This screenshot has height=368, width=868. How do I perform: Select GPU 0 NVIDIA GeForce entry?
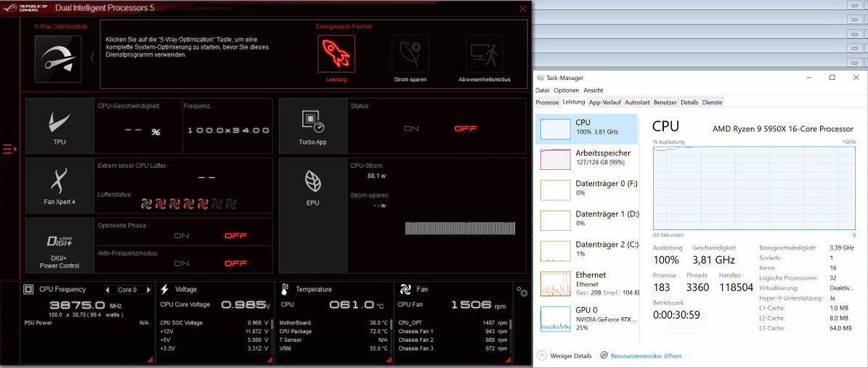click(587, 319)
